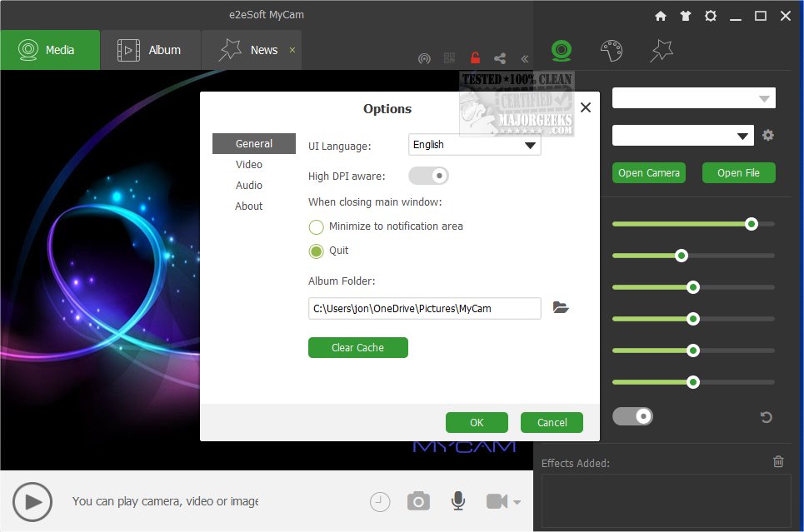Viewport: 804px width, 532px height.
Task: Open the broadcast/streaming icon in top toolbar
Action: pyautogui.click(x=424, y=58)
